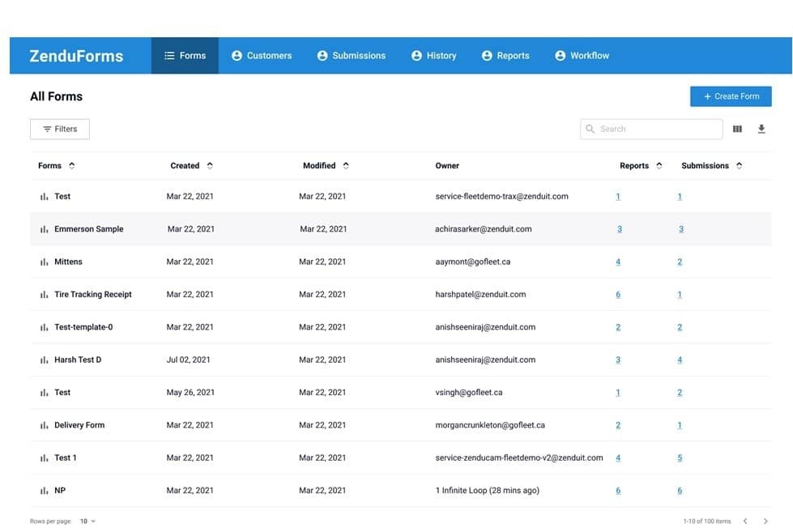Sort by Submissions column arrow
The image size is (793, 532).
[740, 165]
